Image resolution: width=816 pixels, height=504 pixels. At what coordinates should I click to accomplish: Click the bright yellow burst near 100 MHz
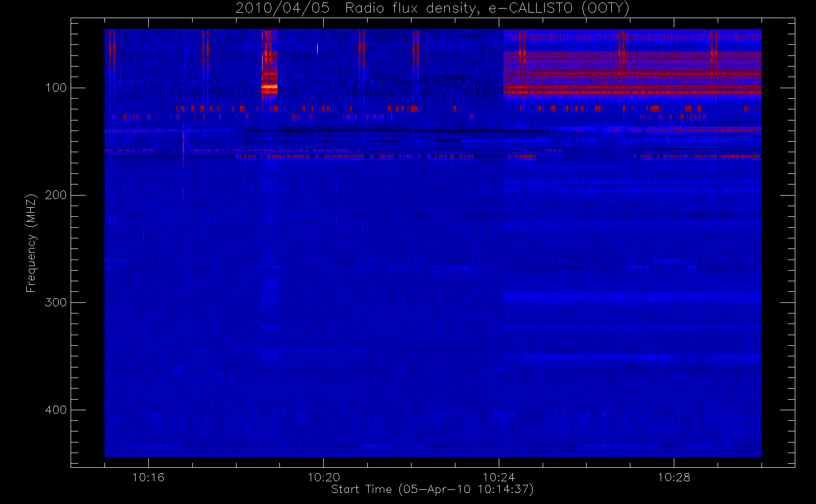coord(269,87)
